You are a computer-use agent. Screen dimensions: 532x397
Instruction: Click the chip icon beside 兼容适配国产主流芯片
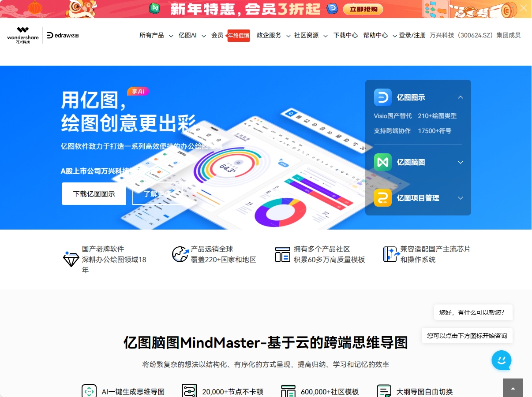390,254
